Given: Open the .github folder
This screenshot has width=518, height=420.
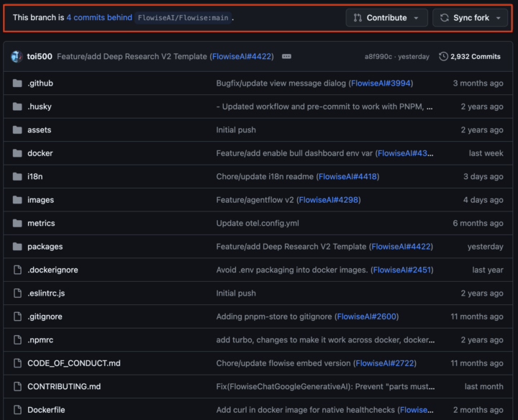Looking at the screenshot, I should (x=40, y=83).
